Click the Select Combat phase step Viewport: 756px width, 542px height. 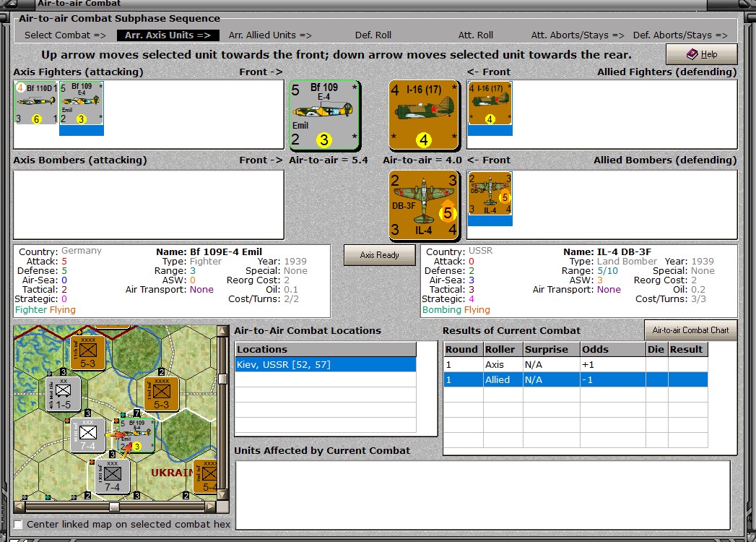[65, 35]
